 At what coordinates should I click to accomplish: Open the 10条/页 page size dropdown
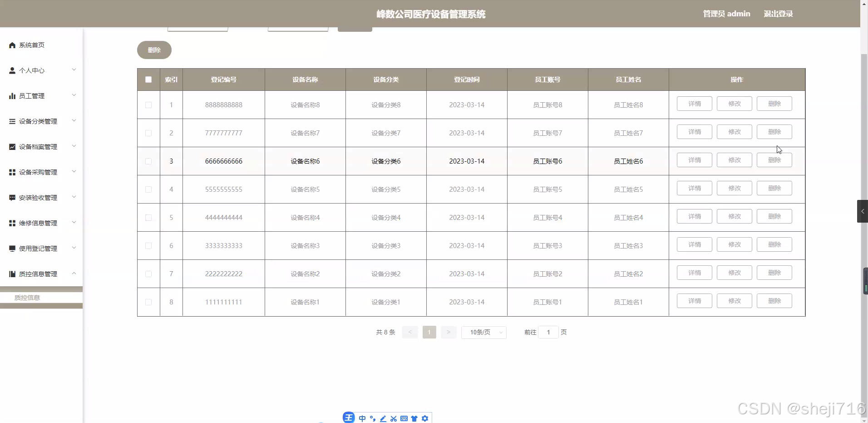[483, 332]
